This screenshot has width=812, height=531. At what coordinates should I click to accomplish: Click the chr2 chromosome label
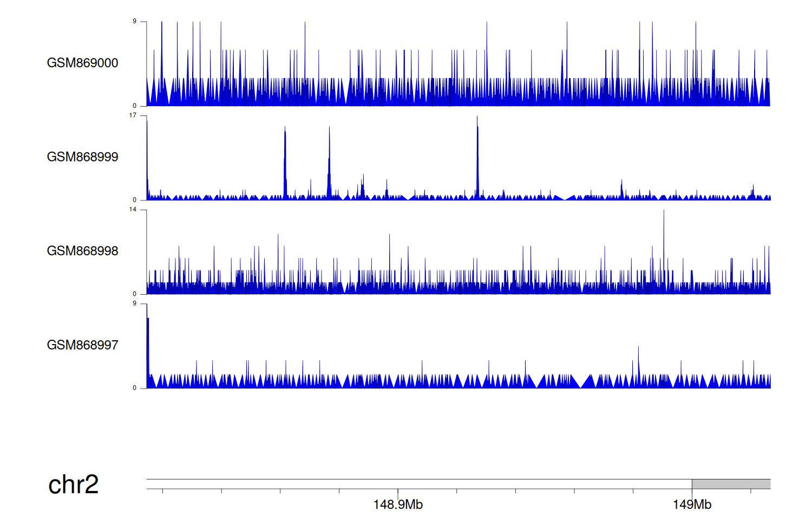(x=73, y=484)
